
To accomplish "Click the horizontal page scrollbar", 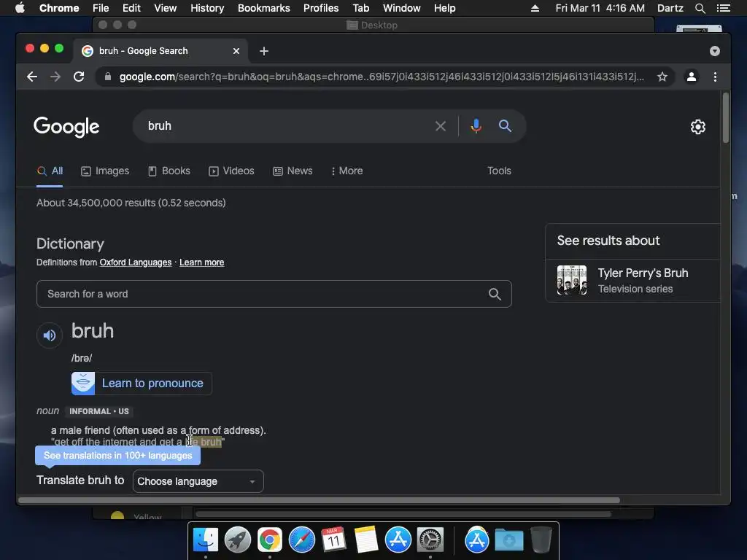I will click(320, 500).
